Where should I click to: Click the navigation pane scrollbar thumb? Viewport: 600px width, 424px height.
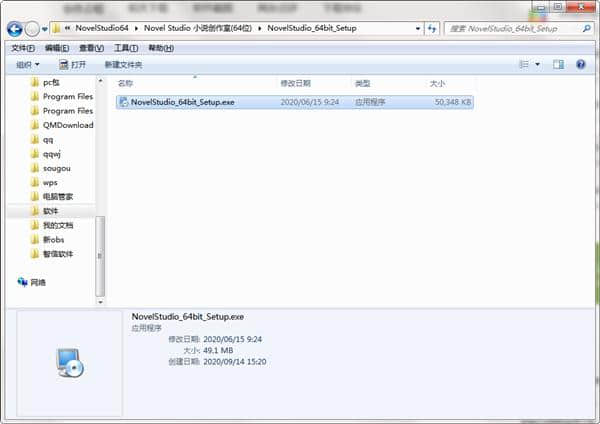[100, 256]
